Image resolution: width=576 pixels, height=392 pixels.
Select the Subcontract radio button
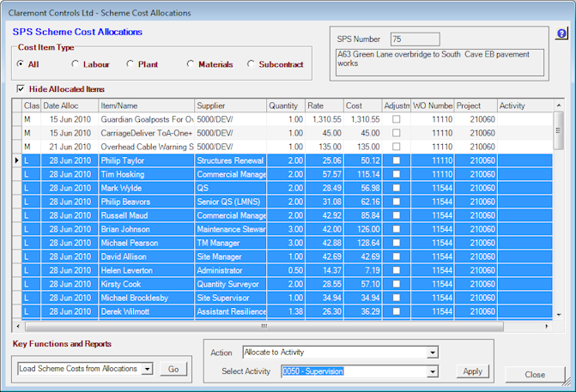251,63
